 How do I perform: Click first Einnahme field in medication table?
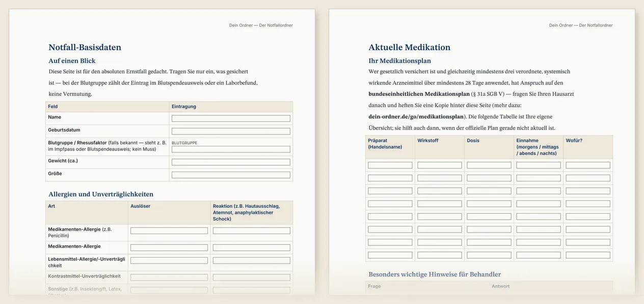coord(539,165)
